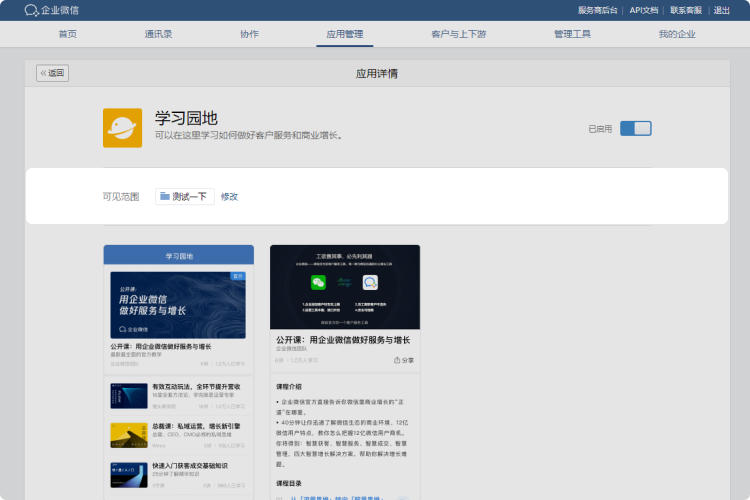Click the WeChat green icon in course banner

click(318, 282)
